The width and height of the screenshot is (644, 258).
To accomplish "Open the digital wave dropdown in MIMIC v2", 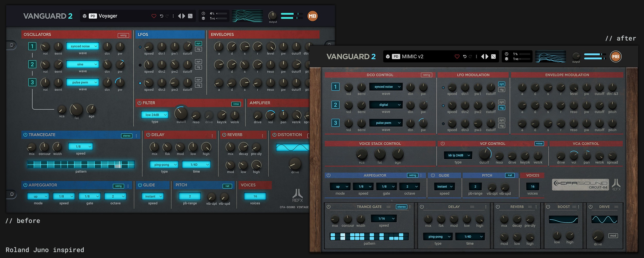I will coord(386,105).
